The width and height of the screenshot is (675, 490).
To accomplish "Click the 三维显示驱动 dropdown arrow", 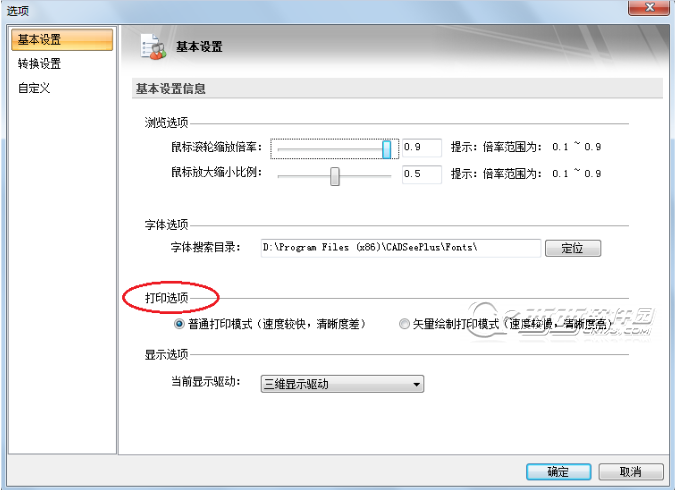I will tap(416, 384).
